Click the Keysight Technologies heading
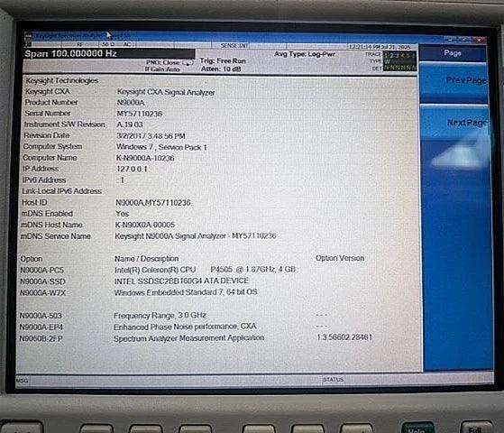Viewport: 504px width, 433px height. (62, 80)
